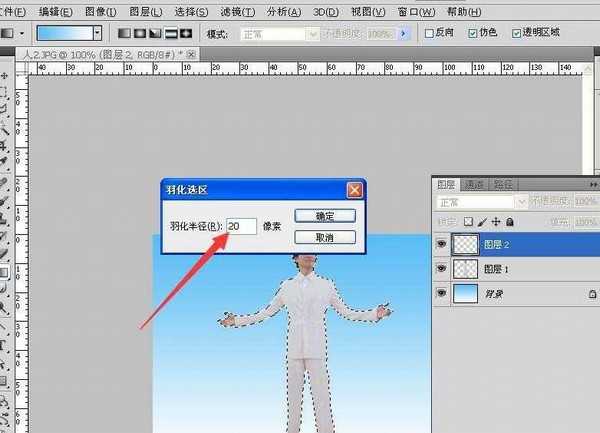Open the 模式 mode dropdown in options bar
This screenshot has width=600, height=433.
281,33
